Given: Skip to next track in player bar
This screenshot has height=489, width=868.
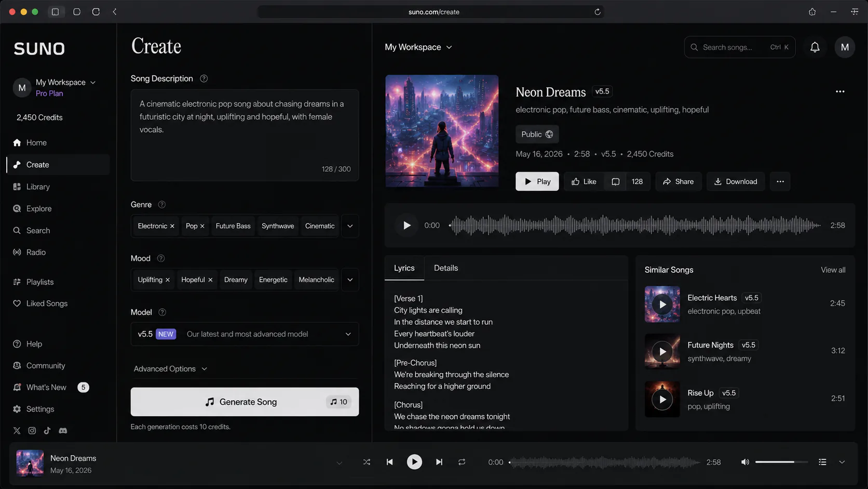Looking at the screenshot, I should pos(439,462).
